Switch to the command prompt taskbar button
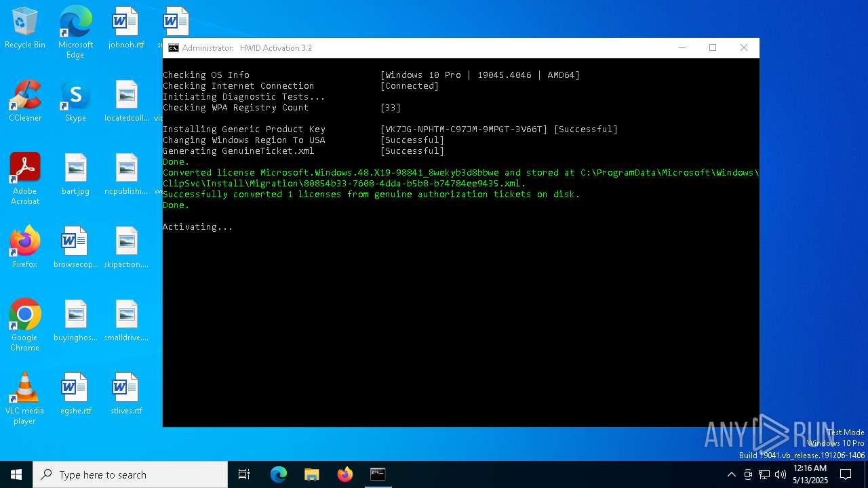 (x=378, y=474)
